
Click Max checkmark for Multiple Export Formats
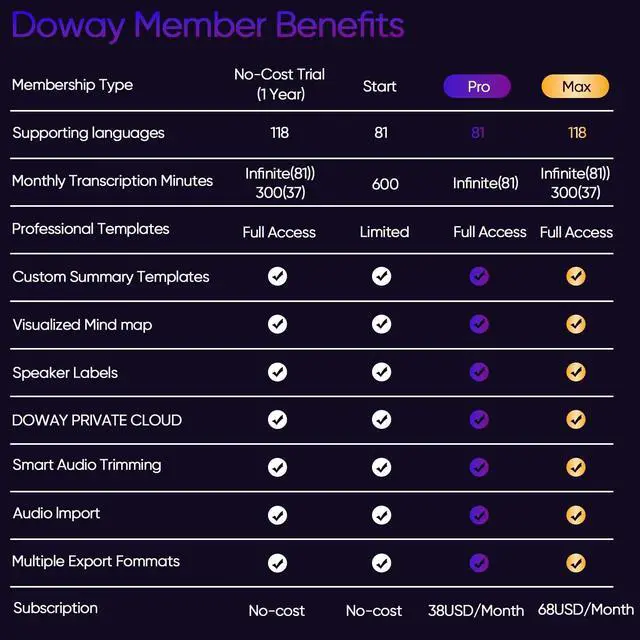(x=576, y=562)
